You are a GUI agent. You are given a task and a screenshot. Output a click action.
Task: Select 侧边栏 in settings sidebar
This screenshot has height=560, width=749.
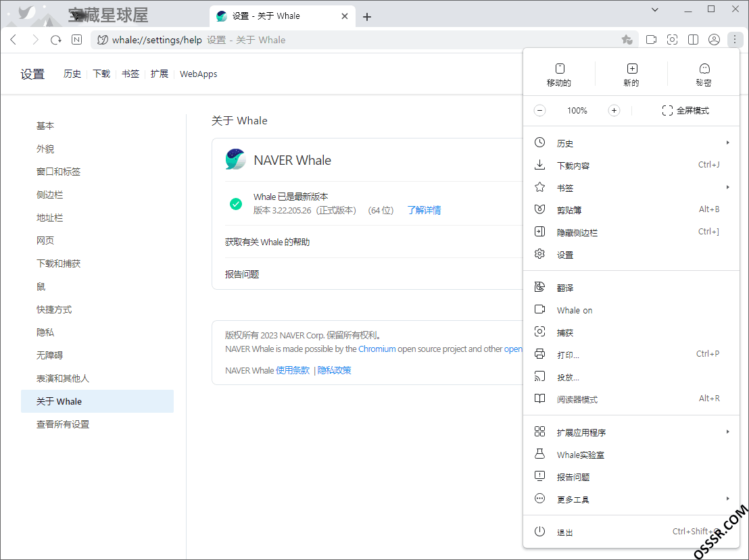97,195
